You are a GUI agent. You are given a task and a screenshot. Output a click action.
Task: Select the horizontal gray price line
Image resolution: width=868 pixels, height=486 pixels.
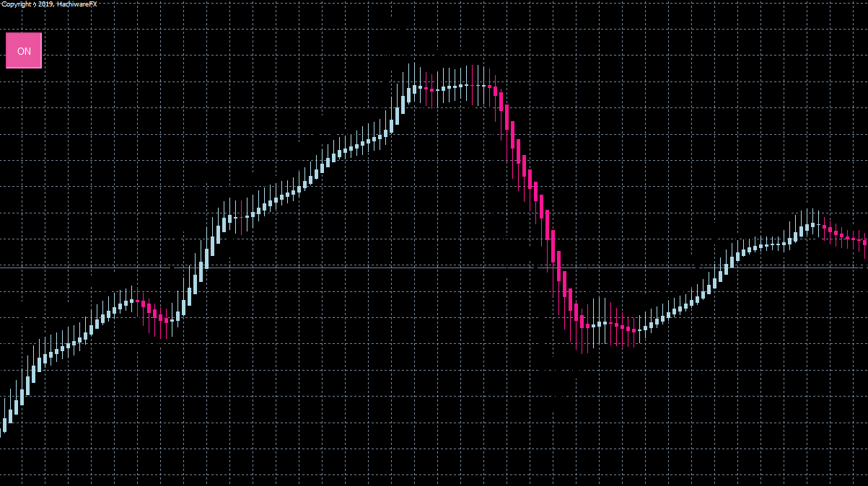click(x=434, y=268)
